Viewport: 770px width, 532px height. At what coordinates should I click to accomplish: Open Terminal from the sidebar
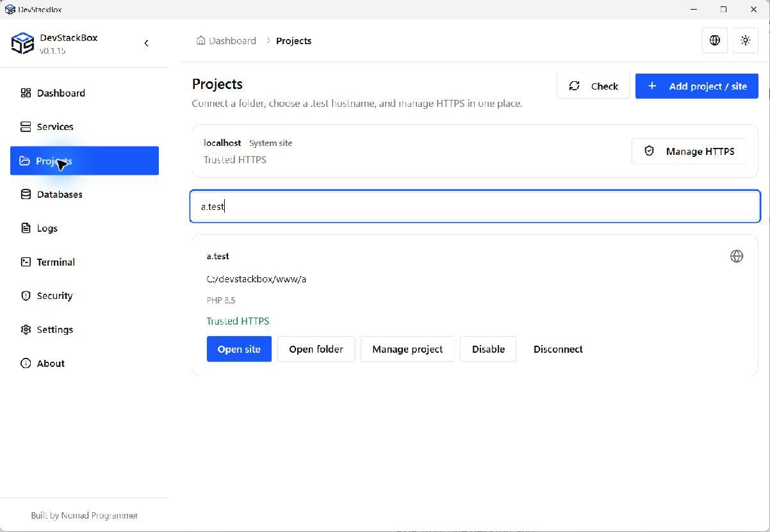point(85,262)
